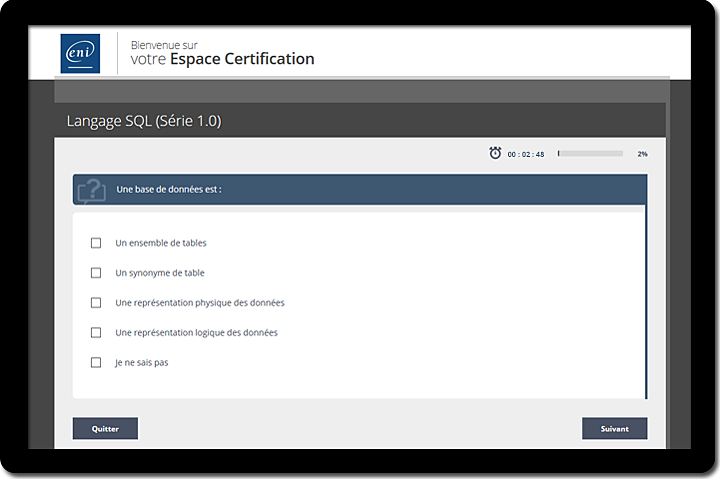Click the alarm clock timer icon
Screen dimensions: 720x479
(495, 153)
